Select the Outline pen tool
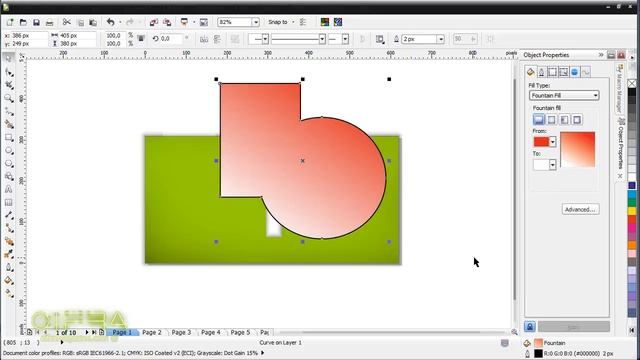640x360 pixels. pos(9,268)
